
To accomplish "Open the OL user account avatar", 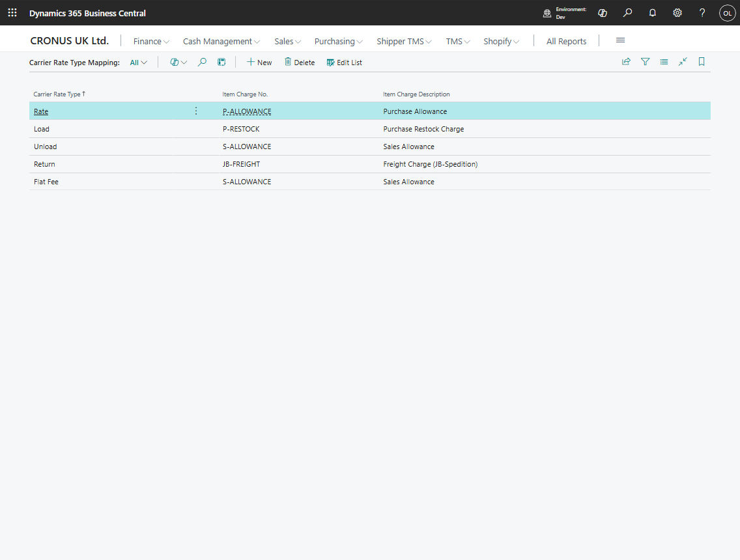I will tap(727, 13).
